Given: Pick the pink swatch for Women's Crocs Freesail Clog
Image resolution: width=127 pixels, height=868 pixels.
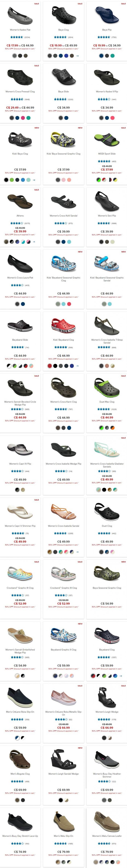Looking at the screenshot, I should coord(23,118).
